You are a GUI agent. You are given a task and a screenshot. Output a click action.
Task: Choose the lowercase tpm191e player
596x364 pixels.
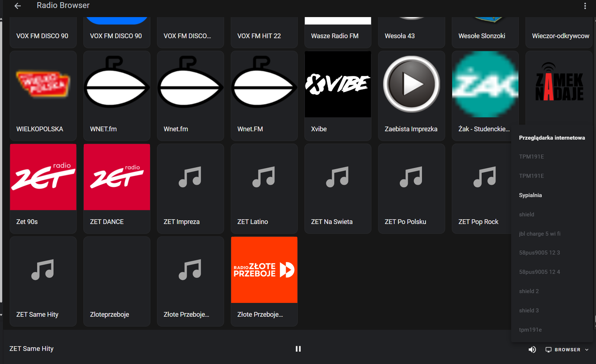click(x=552, y=330)
